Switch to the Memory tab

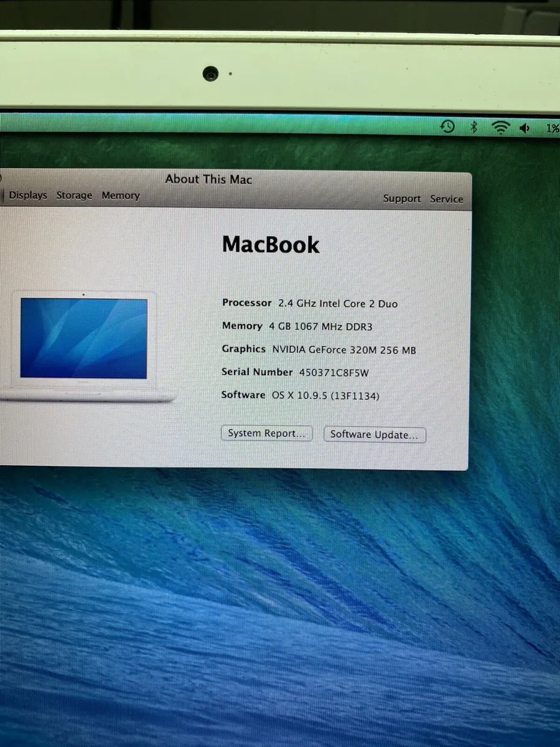pyautogui.click(x=121, y=195)
